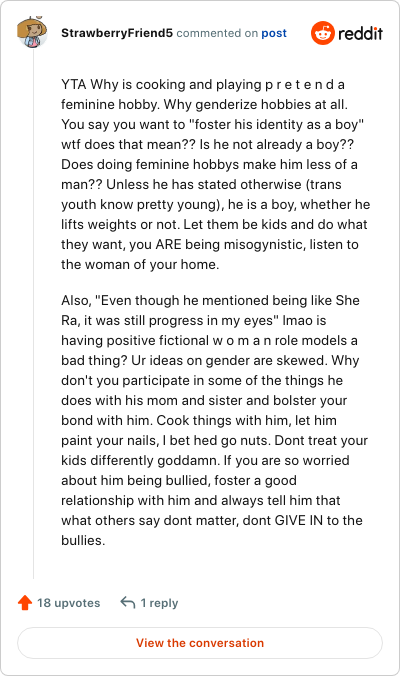The height and width of the screenshot is (676, 400).
Task: Click the first comment paragraph starting with YTA
Action: [x=216, y=174]
